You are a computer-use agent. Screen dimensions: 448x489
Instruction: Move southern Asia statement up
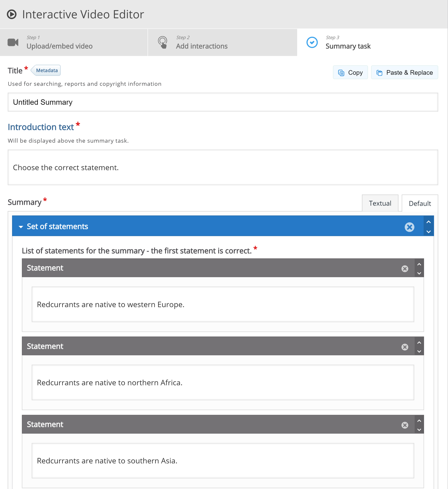(419, 421)
